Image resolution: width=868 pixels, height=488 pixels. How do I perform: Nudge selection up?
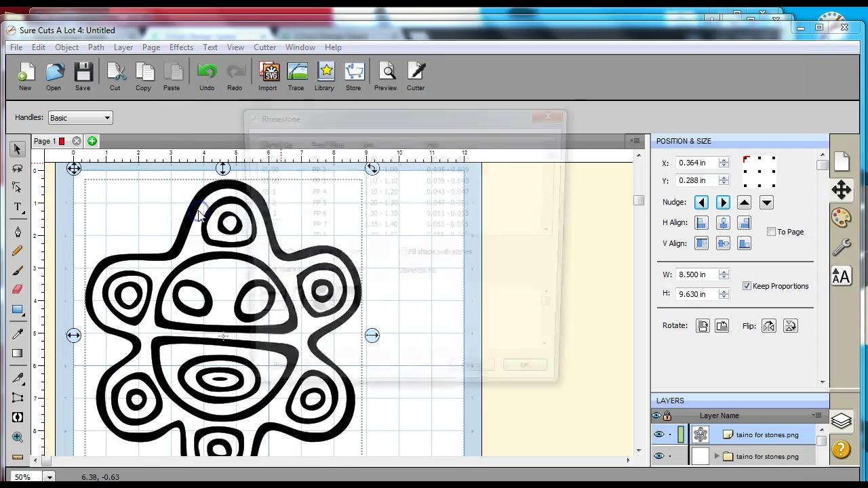coord(745,203)
